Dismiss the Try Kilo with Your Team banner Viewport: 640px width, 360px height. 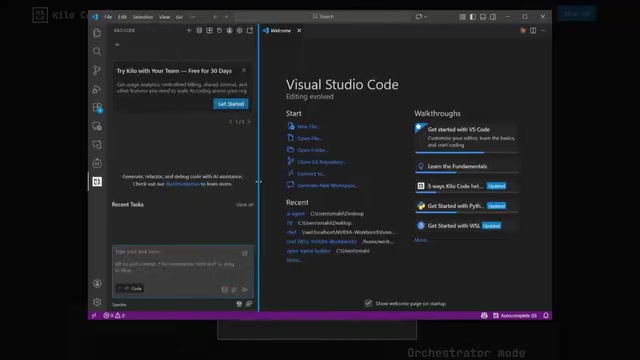click(x=244, y=70)
